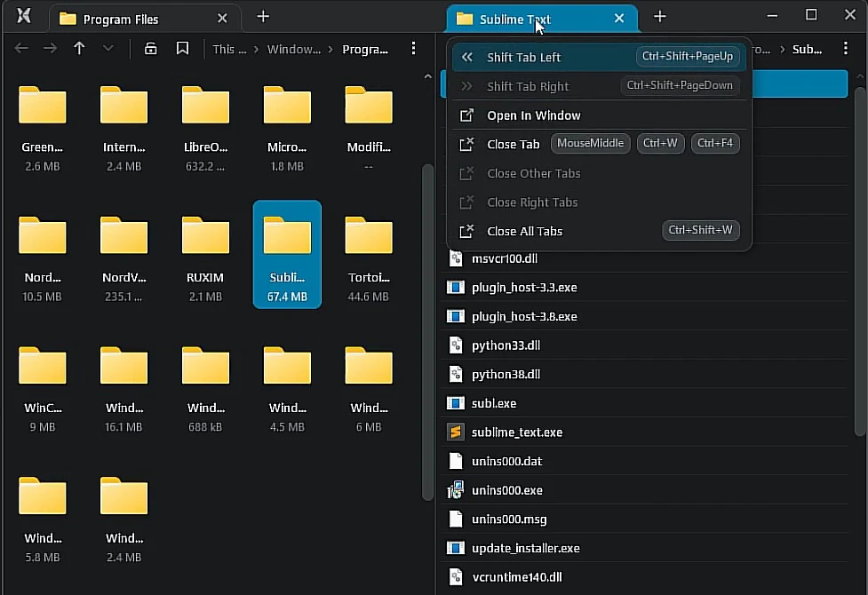The width and height of the screenshot is (868, 595).
Task: Select the WinC... folder
Action: click(42, 385)
